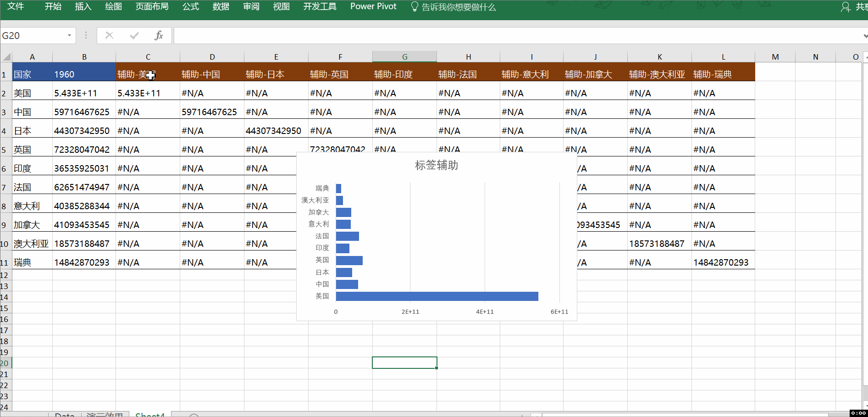
Task: Click the Tell Me lightbulb icon
Action: [414, 7]
